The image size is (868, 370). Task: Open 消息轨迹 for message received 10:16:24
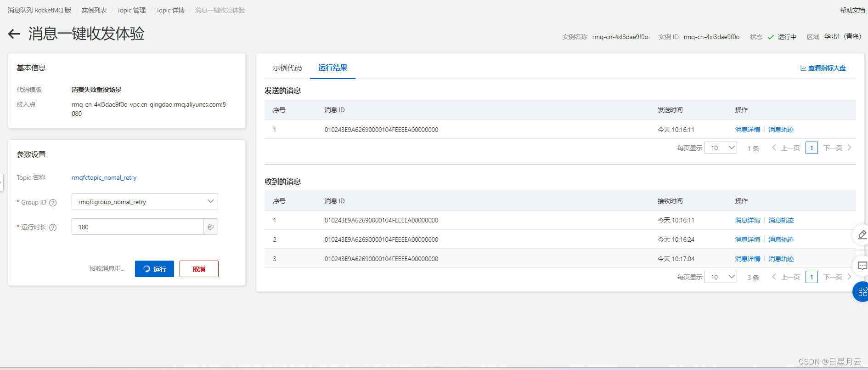(781, 239)
